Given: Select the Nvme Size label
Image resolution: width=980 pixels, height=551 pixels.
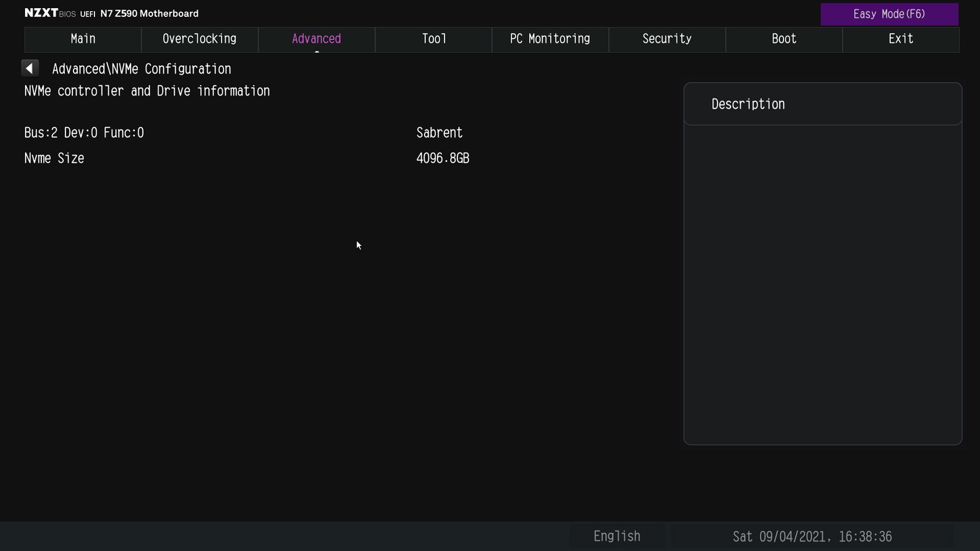Looking at the screenshot, I should [54, 159].
